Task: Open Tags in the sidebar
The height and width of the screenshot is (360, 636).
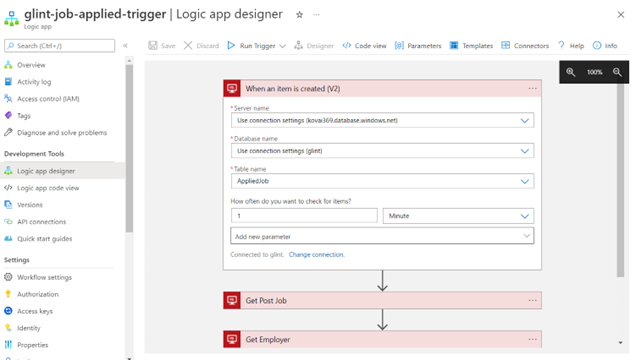Action: point(24,116)
